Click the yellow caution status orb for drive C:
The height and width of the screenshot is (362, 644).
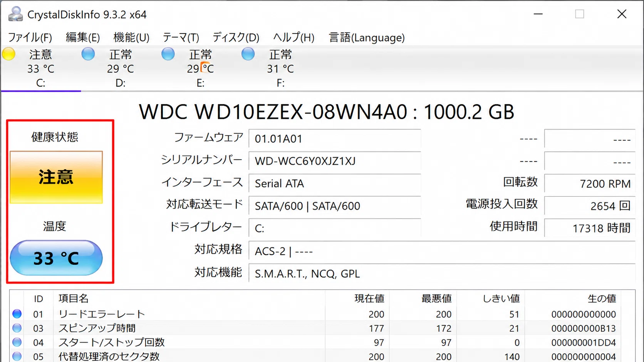9,54
